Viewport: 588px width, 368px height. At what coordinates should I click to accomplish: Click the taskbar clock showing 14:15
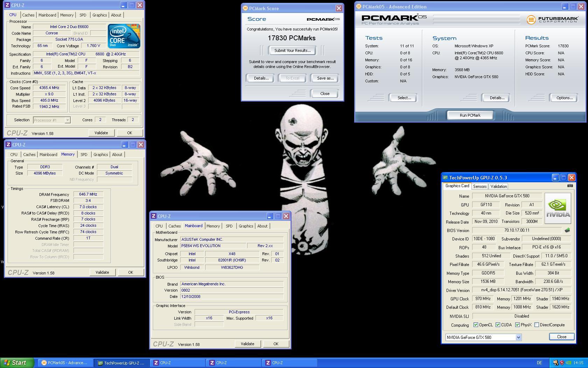click(x=578, y=363)
